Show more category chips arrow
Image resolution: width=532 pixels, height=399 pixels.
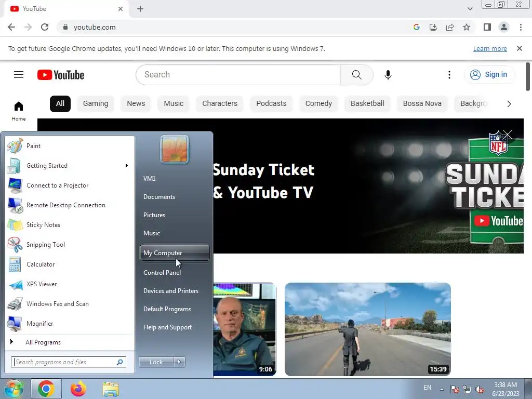[x=509, y=104]
